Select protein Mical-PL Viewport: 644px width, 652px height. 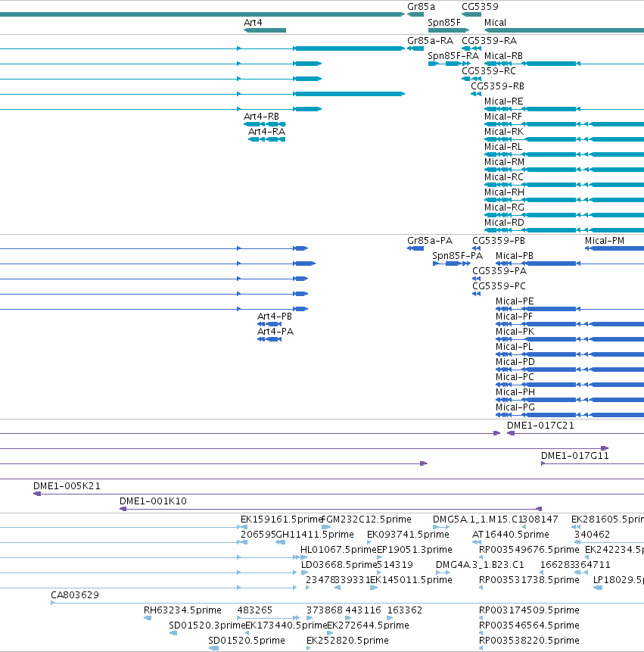(x=514, y=347)
